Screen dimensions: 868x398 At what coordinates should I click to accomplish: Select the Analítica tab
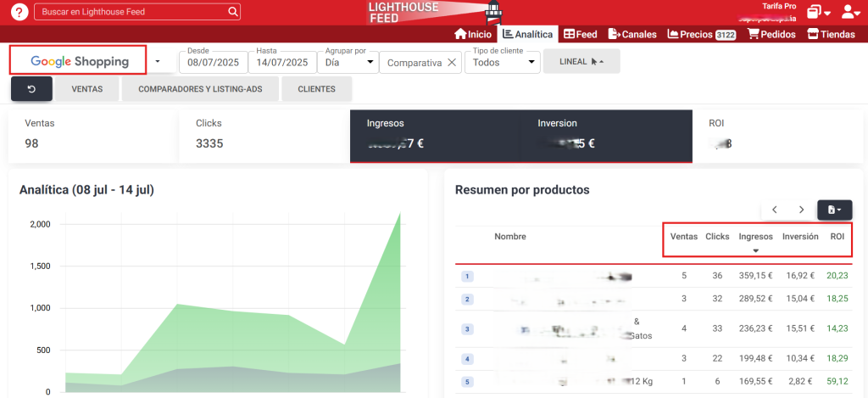(x=527, y=34)
